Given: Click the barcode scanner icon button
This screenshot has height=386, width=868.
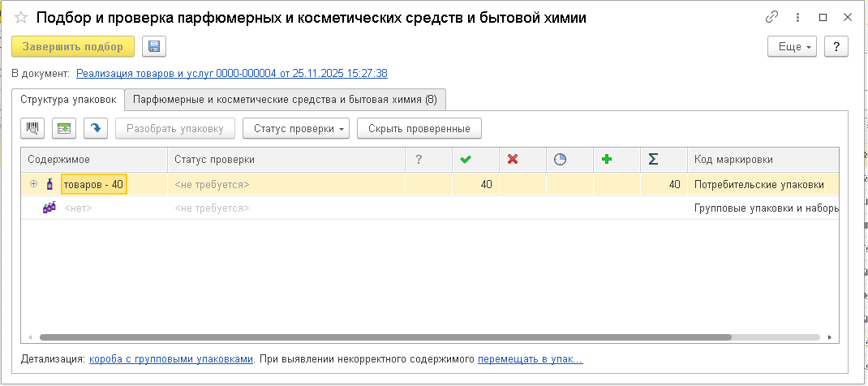Looking at the screenshot, I should 33,128.
